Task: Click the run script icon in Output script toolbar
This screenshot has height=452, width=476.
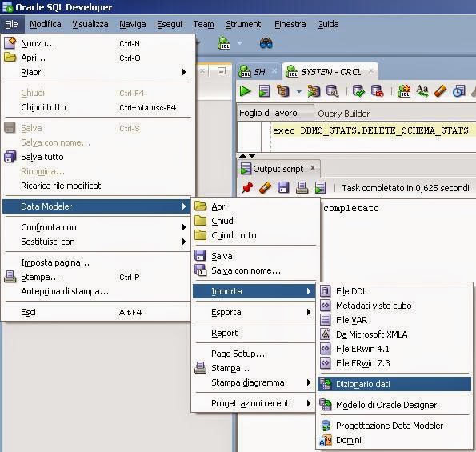Action: 320,188
